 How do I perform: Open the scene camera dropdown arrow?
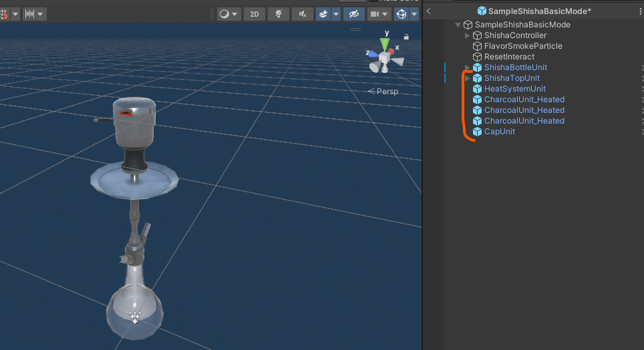tap(385, 14)
